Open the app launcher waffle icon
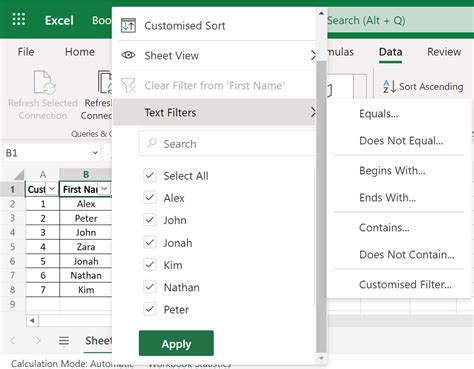Viewport: 474px width, 369px height. 19,19
